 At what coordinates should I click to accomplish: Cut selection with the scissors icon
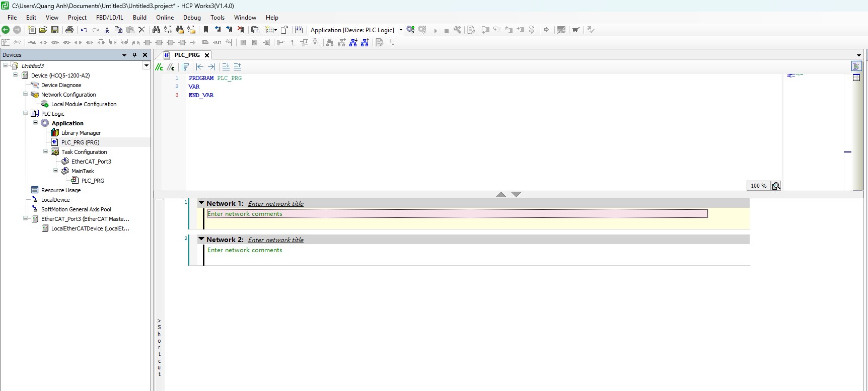point(107,30)
